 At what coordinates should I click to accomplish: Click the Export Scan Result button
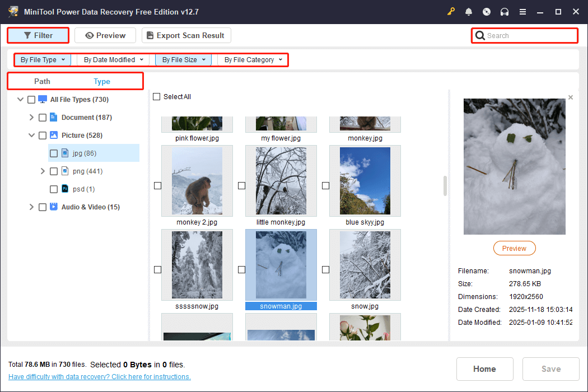click(186, 35)
